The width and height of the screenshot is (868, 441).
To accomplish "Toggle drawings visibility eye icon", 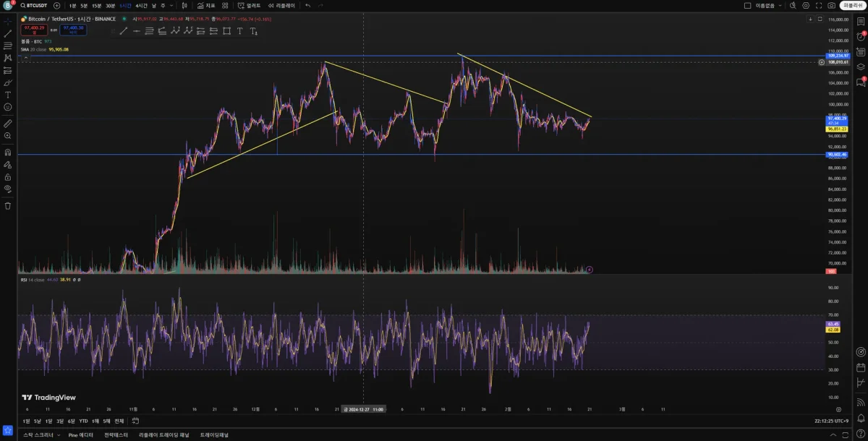I will tap(8, 189).
